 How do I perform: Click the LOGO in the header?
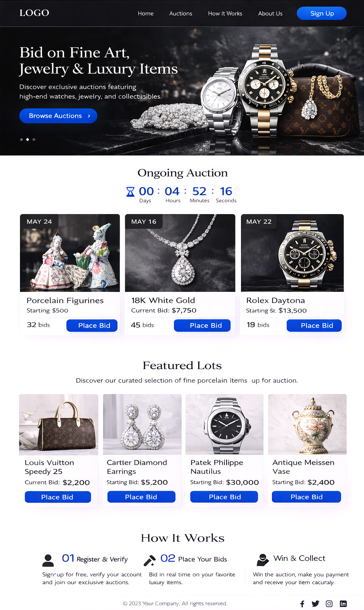(34, 13)
